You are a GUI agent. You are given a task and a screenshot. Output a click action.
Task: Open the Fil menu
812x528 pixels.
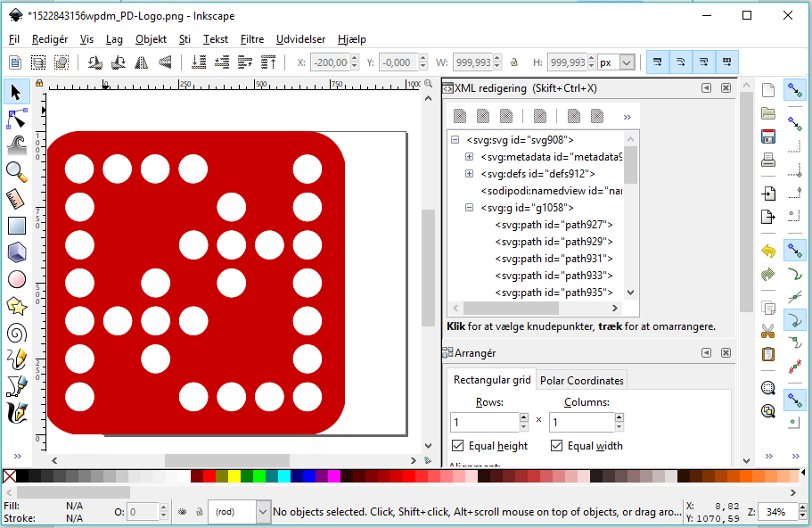pos(14,39)
